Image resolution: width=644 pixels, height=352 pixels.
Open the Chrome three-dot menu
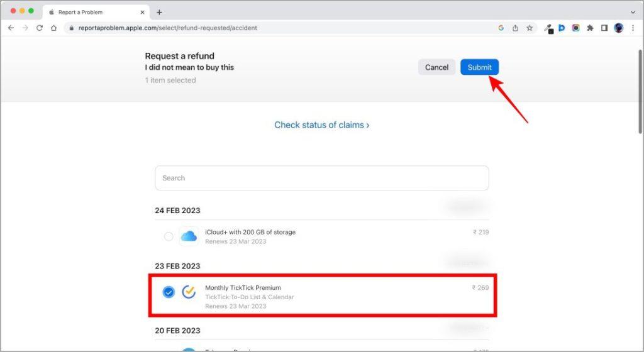pos(633,28)
